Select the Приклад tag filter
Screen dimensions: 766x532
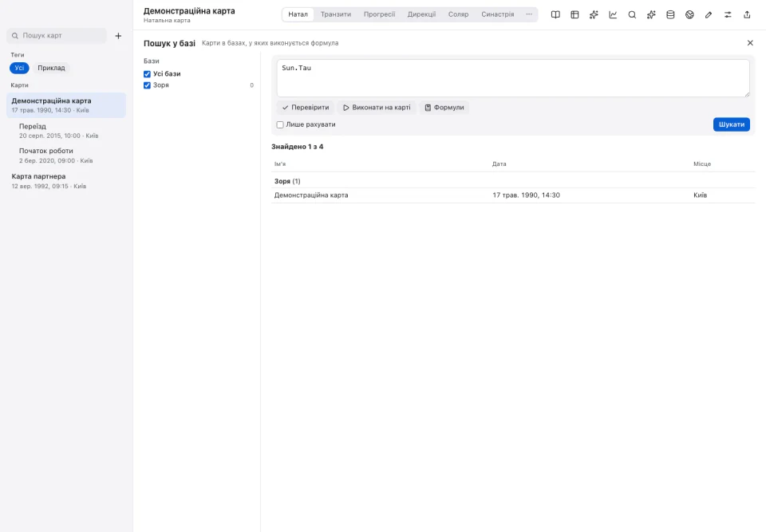point(51,68)
